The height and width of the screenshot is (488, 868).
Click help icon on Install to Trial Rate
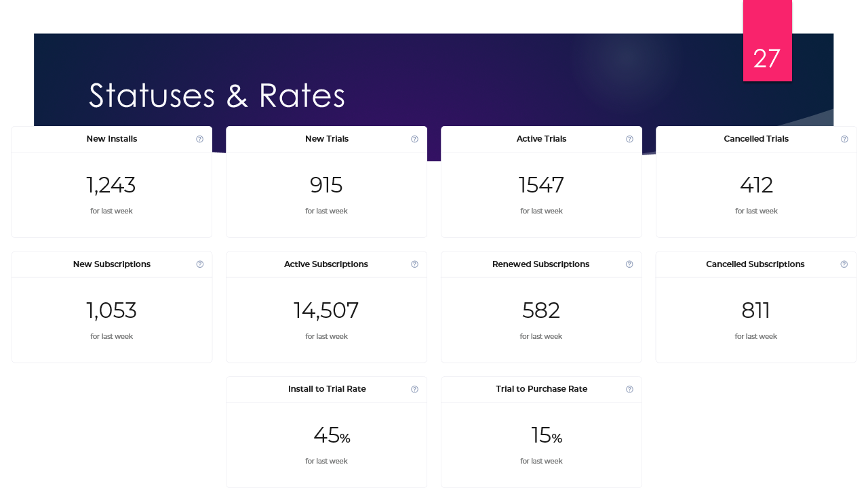pos(414,389)
